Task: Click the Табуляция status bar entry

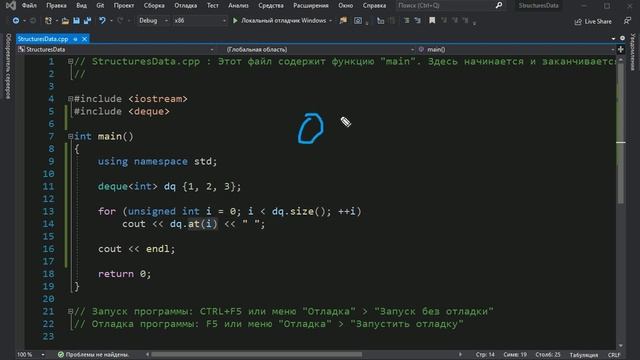Action: [x=584, y=355]
